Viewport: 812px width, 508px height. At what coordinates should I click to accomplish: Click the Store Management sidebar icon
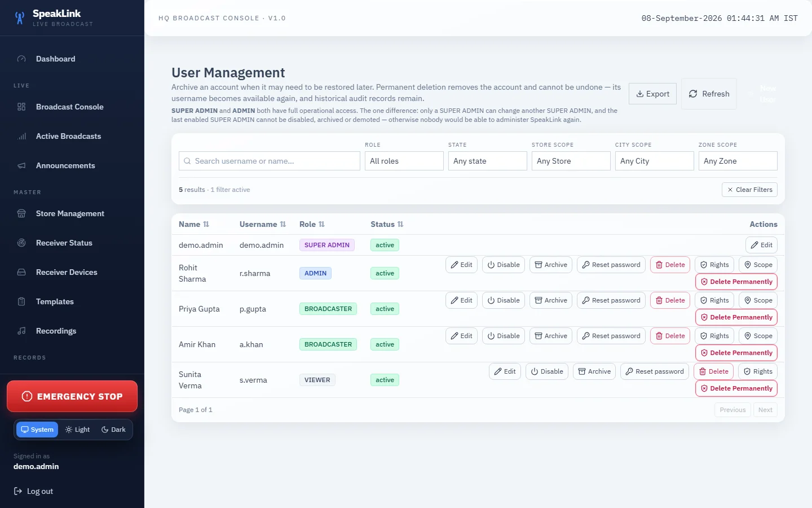click(21, 213)
